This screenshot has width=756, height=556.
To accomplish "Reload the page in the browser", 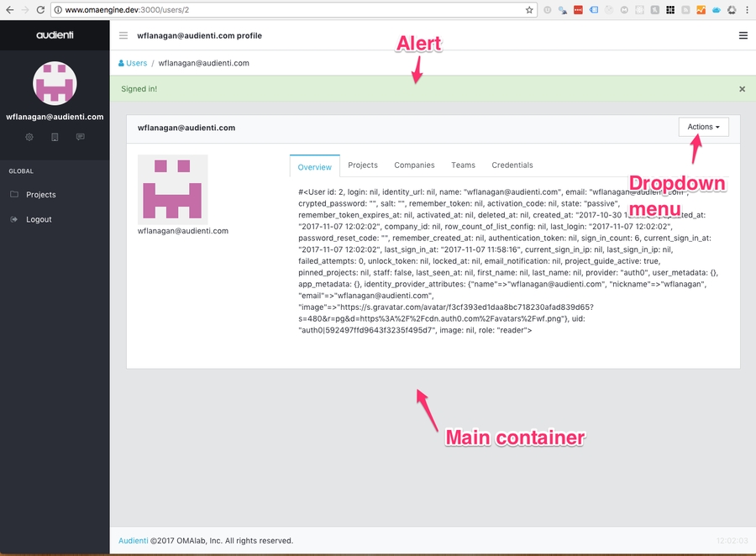I will click(x=39, y=10).
